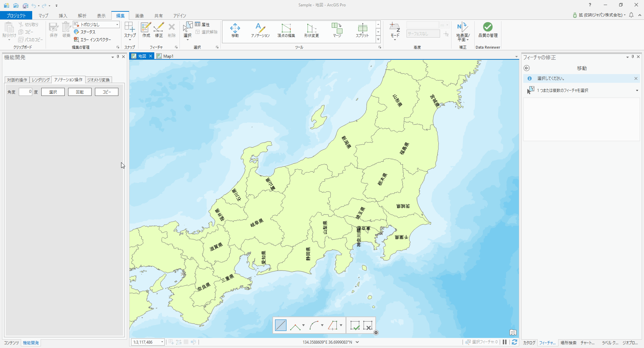Select the 形状変更 reshape tool
The image size is (644, 348).
click(x=312, y=30)
